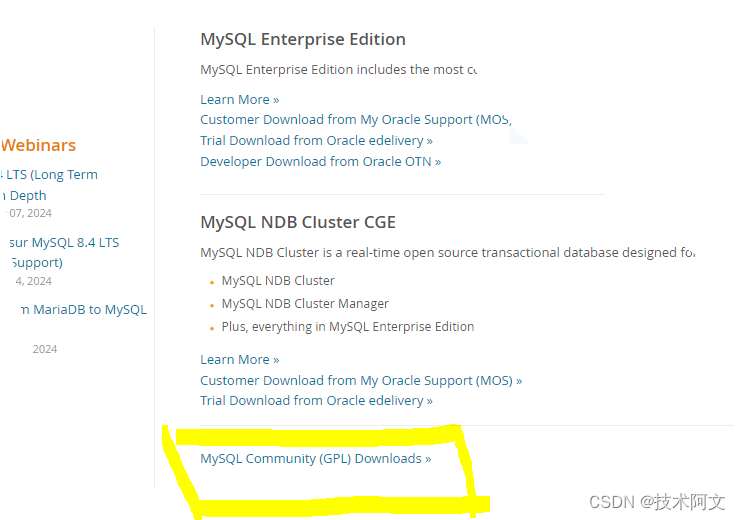Click the MySQL Enterprise Edition heading
The width and height of the screenshot is (740, 520).
tap(303, 40)
